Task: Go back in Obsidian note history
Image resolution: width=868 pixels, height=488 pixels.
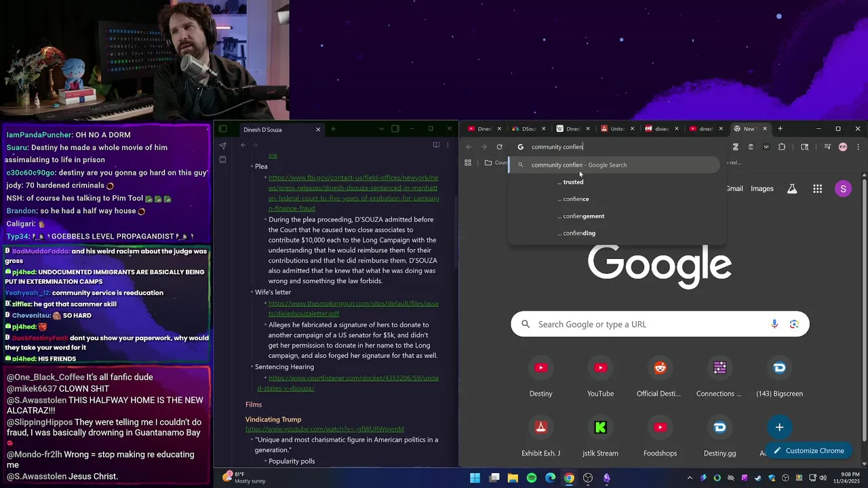Action: (x=243, y=145)
